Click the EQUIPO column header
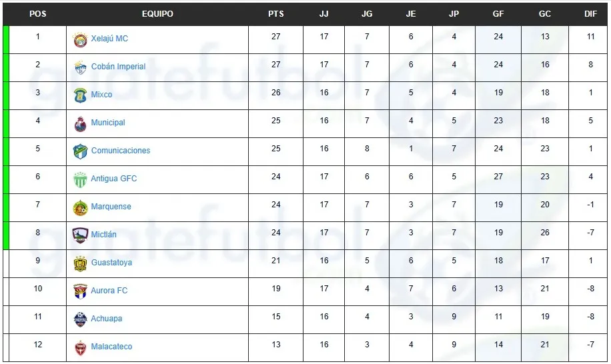This screenshot has width=611, height=364. (x=157, y=14)
